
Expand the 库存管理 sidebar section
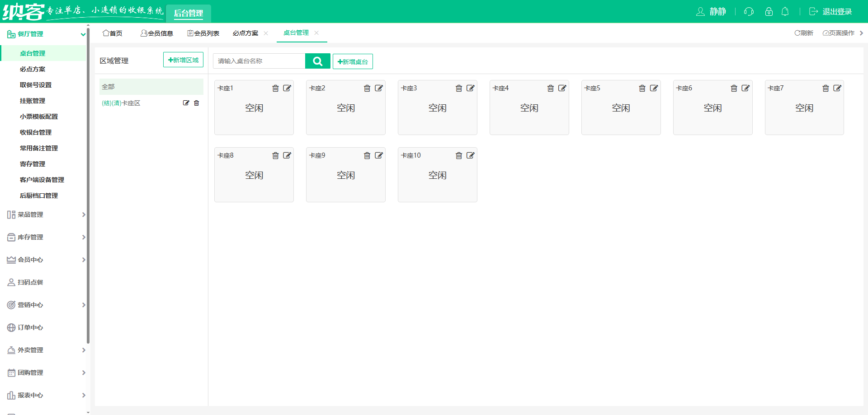point(45,237)
